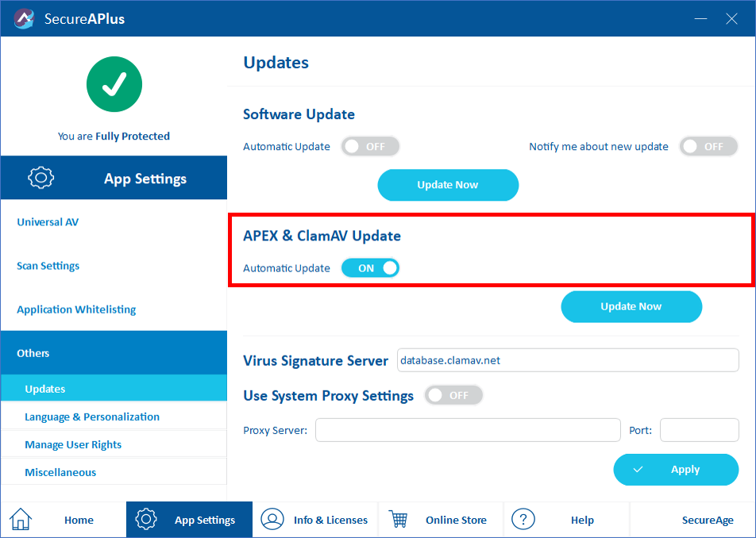
Task: Select App Settings bottom tab label
Action: click(205, 521)
